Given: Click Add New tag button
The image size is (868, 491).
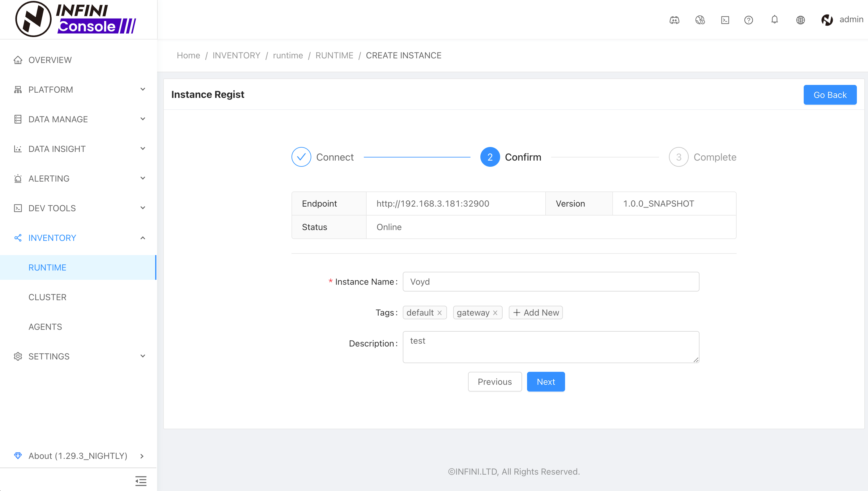Looking at the screenshot, I should (x=536, y=313).
